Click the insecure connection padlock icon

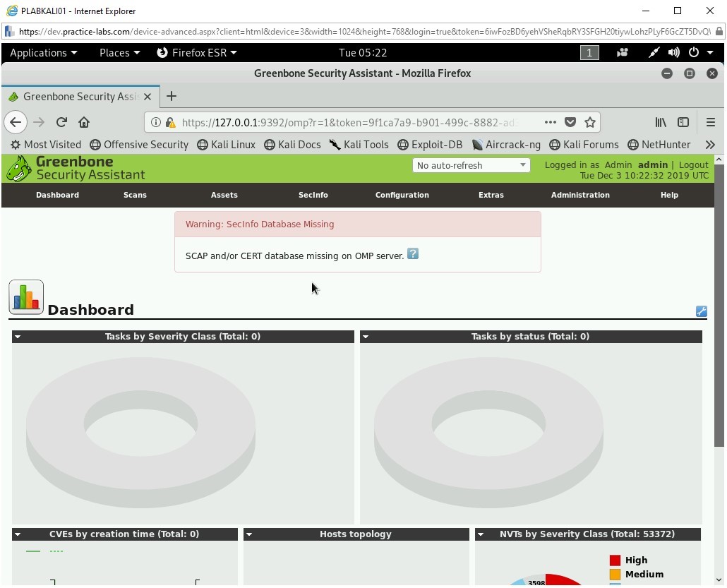pyautogui.click(x=170, y=122)
